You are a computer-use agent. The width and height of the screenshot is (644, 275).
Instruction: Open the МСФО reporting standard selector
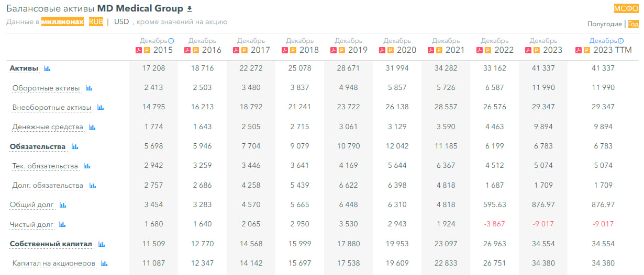(x=626, y=8)
